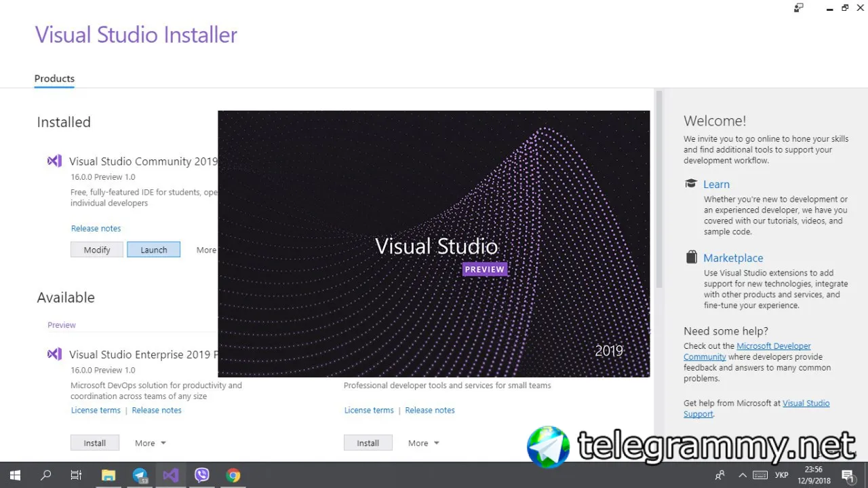Install the Professional edition product

coord(368,443)
